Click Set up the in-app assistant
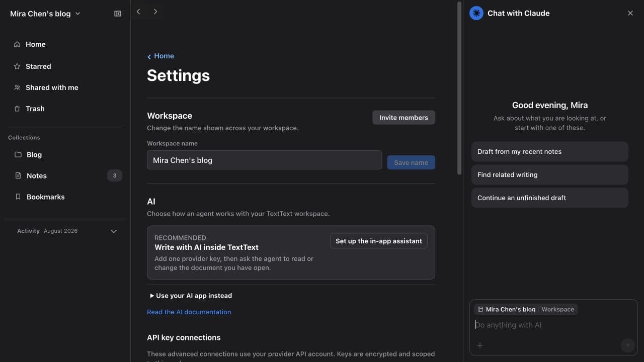Viewport: 644px width, 362px height. click(x=379, y=241)
